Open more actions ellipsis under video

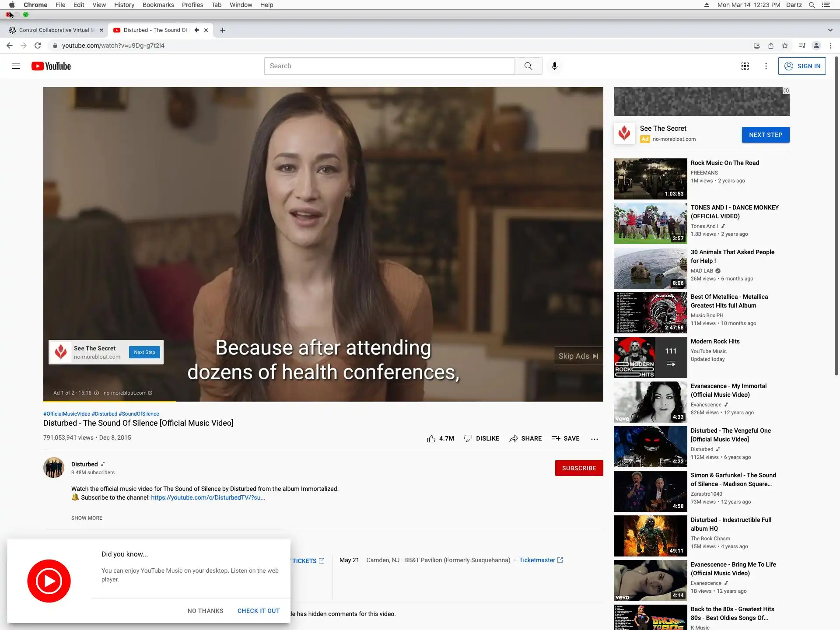[x=594, y=439]
